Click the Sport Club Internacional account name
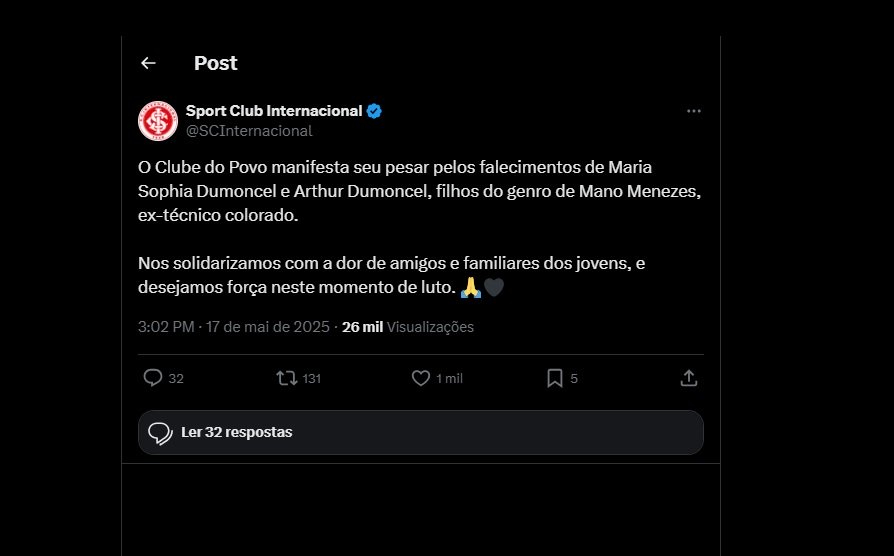The image size is (894, 556). click(x=273, y=111)
